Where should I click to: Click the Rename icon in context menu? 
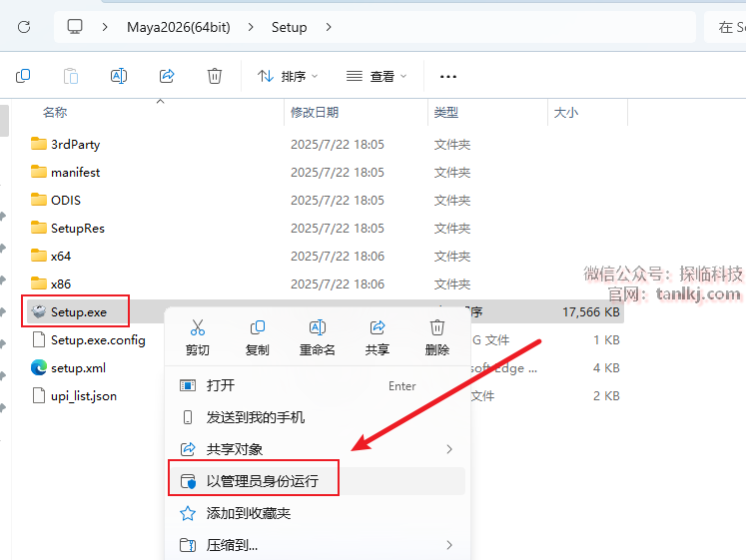click(318, 327)
